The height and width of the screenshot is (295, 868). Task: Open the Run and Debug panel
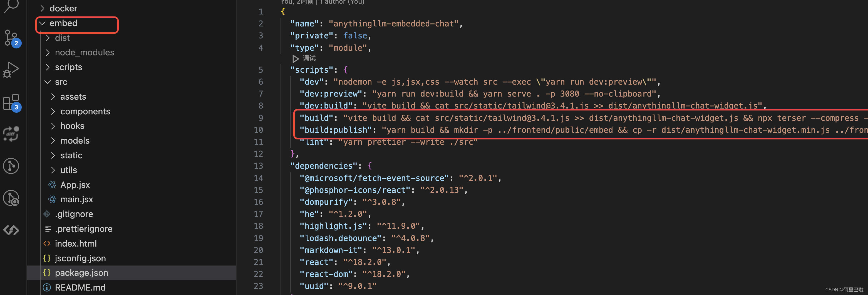(11, 69)
